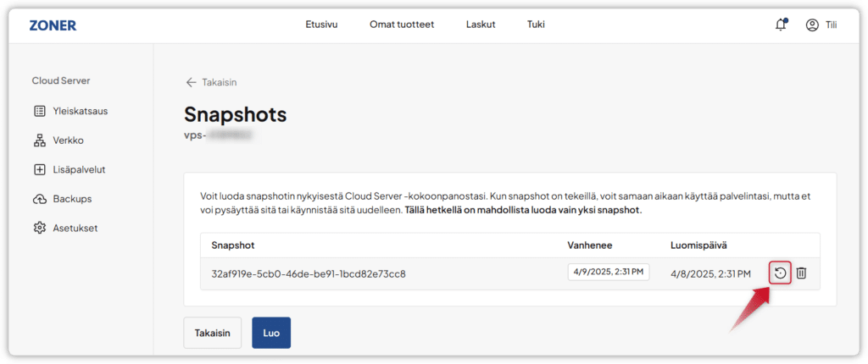Click the Snapshot column header
This screenshot has width=868, height=364.
(x=234, y=245)
